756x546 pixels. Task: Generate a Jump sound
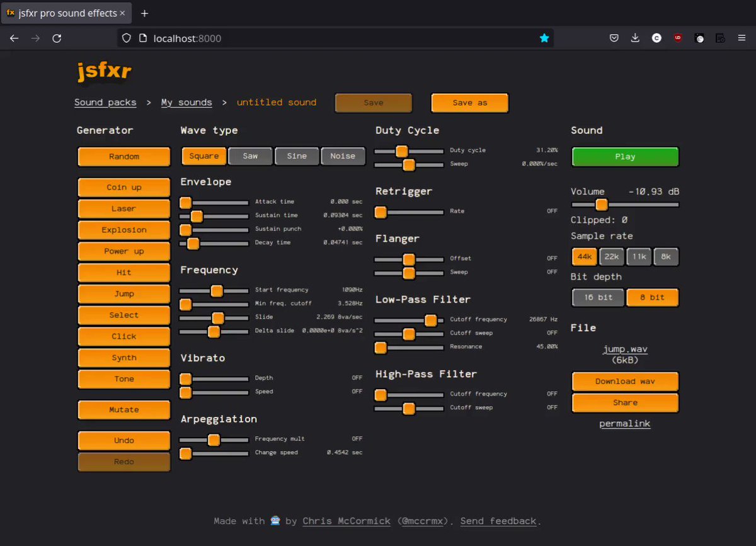[124, 294]
